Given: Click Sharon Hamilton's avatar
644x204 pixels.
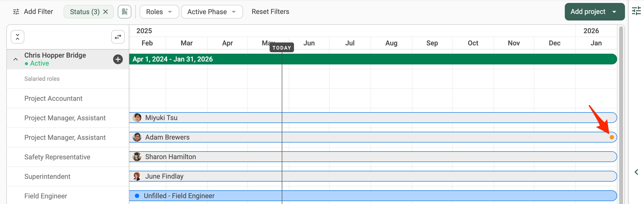Looking at the screenshot, I should [x=137, y=157].
